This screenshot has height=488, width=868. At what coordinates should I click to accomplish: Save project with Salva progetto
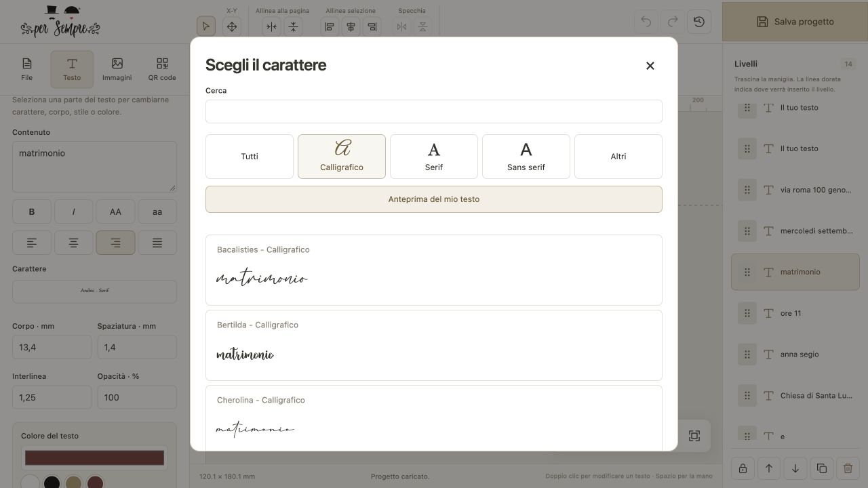pos(795,22)
